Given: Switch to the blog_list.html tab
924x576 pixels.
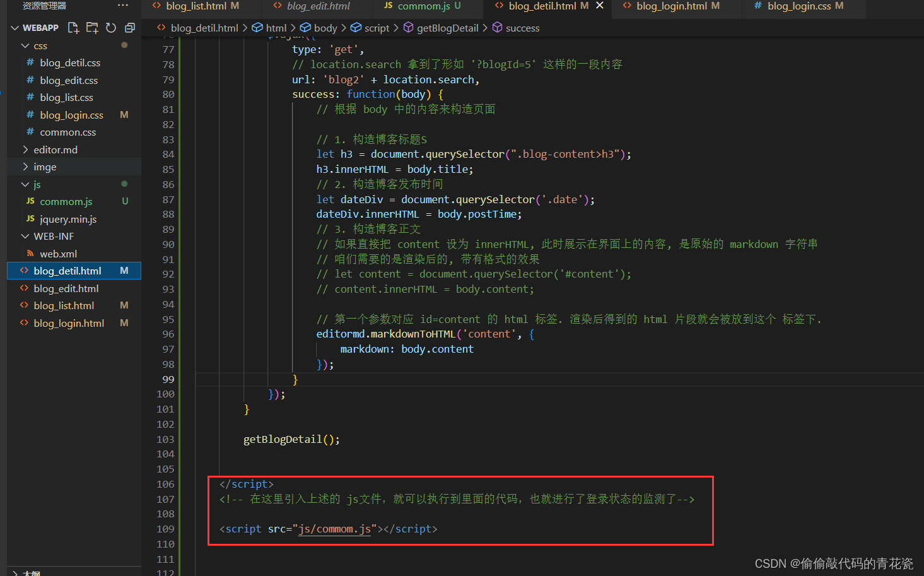Looking at the screenshot, I should (196, 6).
